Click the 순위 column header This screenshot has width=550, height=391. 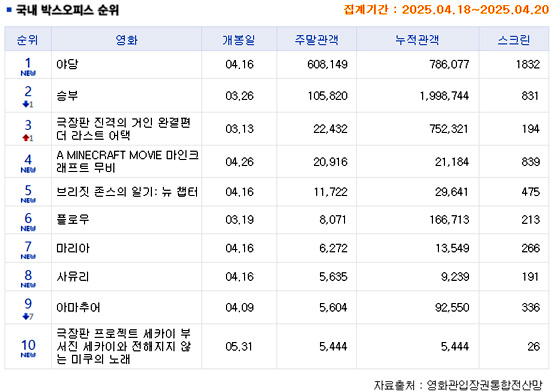(27, 40)
